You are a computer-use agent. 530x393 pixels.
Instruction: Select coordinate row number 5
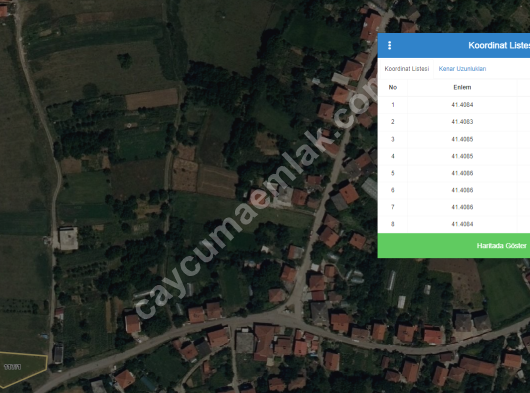tap(454, 173)
